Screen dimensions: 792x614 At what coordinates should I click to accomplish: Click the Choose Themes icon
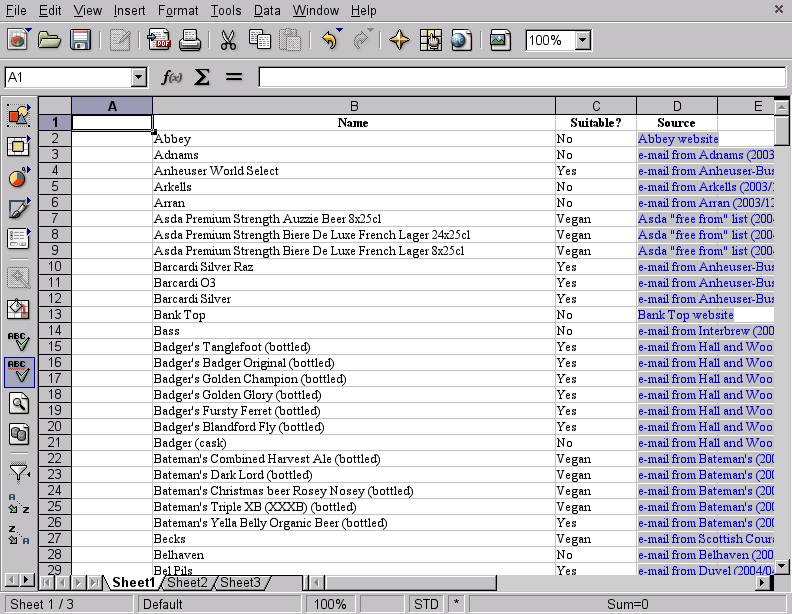click(x=19, y=309)
